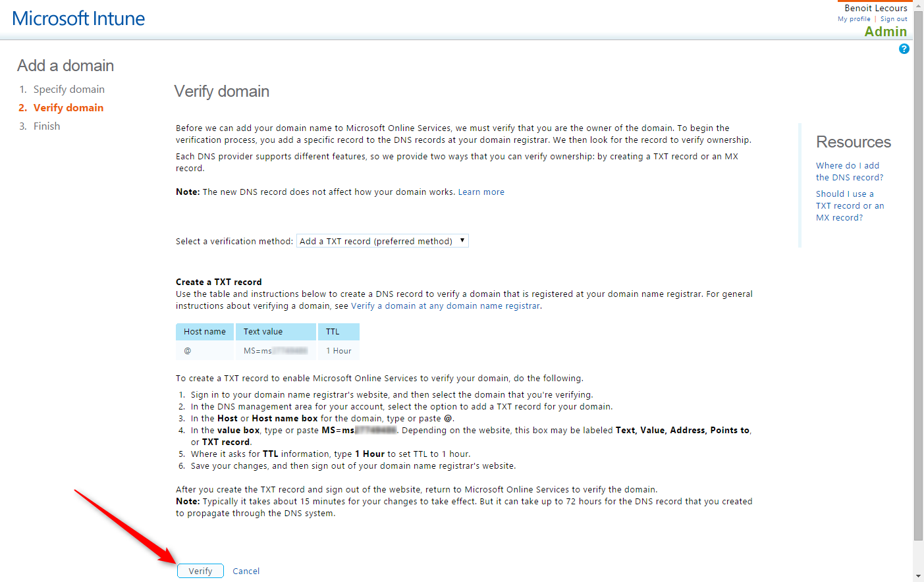
Task: Click the Verify domain page heading
Action: [x=222, y=92]
